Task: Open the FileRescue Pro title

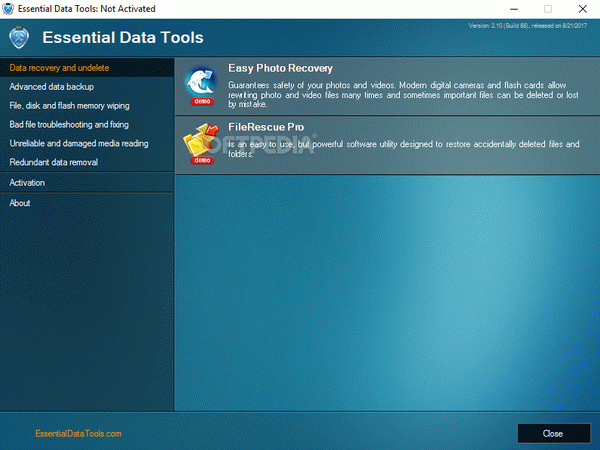Action: tap(266, 127)
